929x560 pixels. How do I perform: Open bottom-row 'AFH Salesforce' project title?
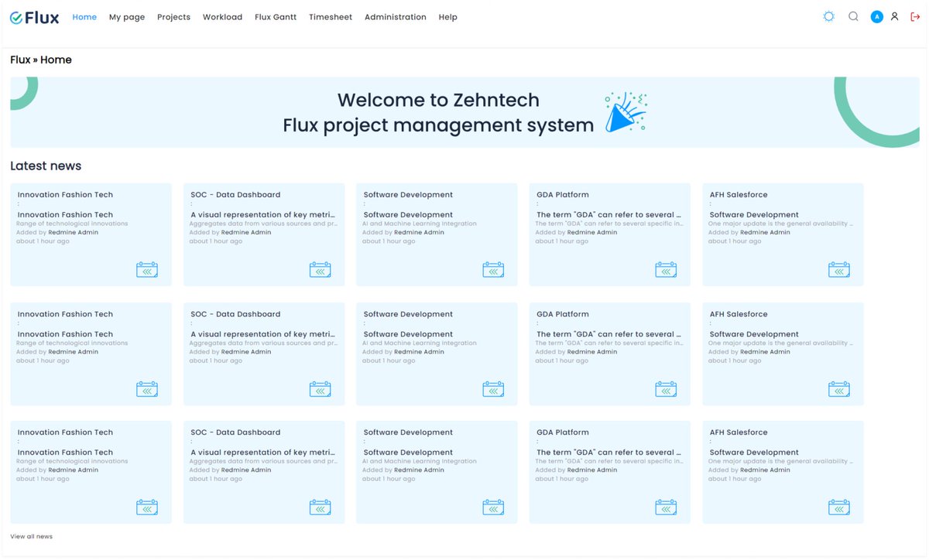739,432
